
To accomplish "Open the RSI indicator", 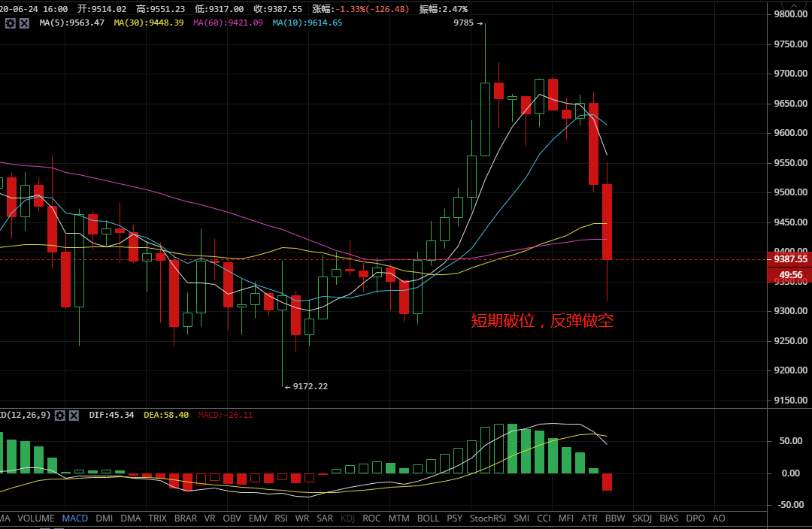I will point(281,518).
